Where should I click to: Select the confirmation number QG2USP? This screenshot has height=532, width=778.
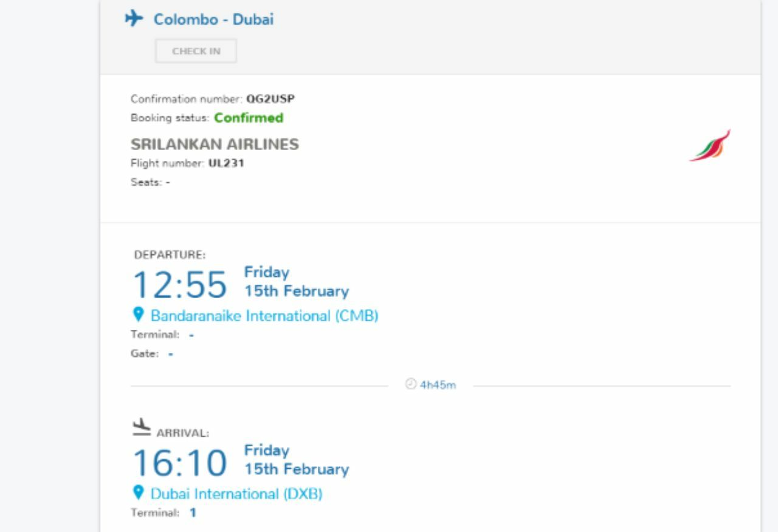(x=270, y=99)
